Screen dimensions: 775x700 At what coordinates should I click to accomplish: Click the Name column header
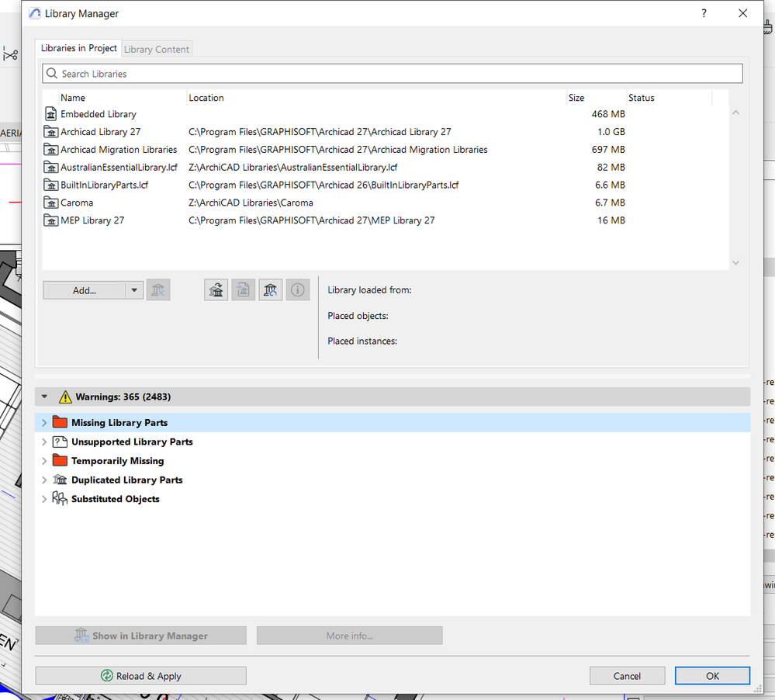click(123, 98)
